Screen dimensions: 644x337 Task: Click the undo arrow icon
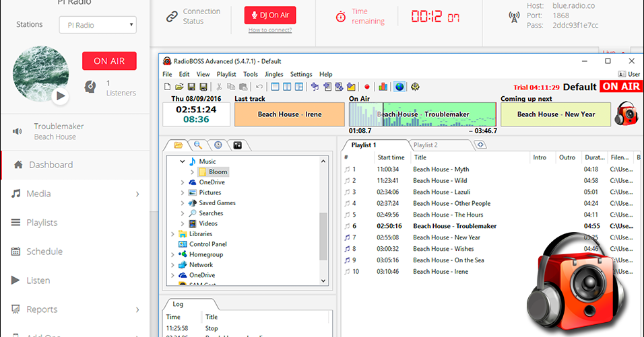(x=259, y=87)
